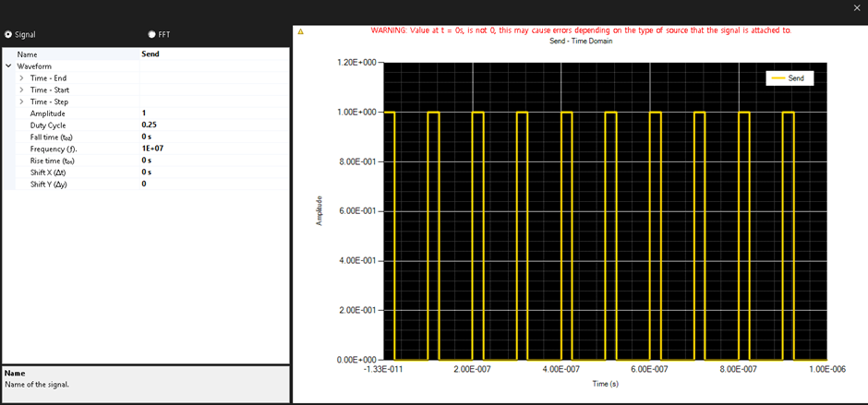This screenshot has width=868, height=405.
Task: Click the red WARNING message text
Action: (x=581, y=30)
